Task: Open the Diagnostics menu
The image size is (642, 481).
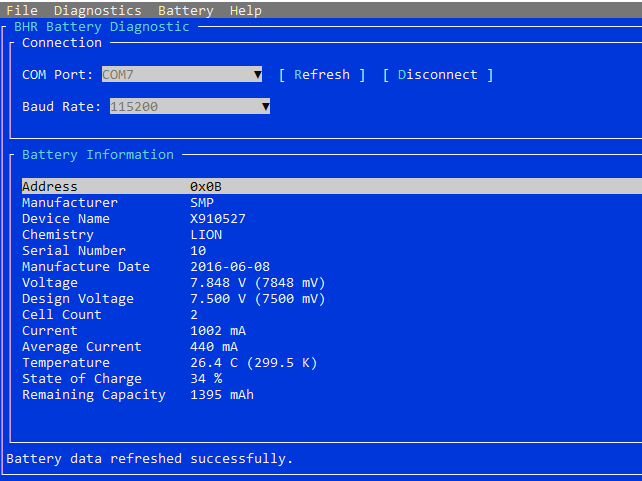Action: (x=97, y=11)
